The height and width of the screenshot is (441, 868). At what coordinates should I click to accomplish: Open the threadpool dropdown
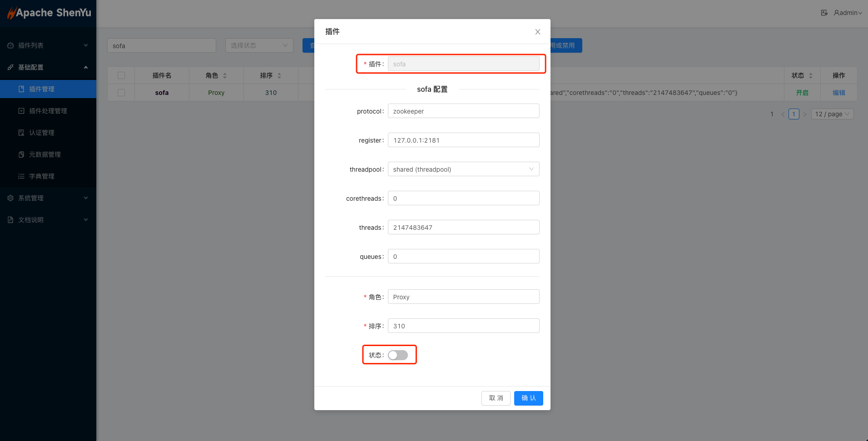463,169
